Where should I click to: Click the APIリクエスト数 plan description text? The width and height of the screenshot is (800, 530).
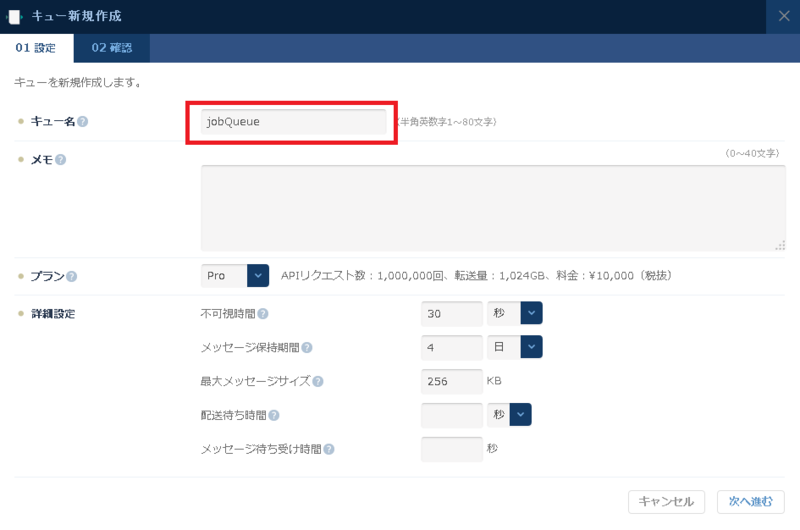[477, 275]
